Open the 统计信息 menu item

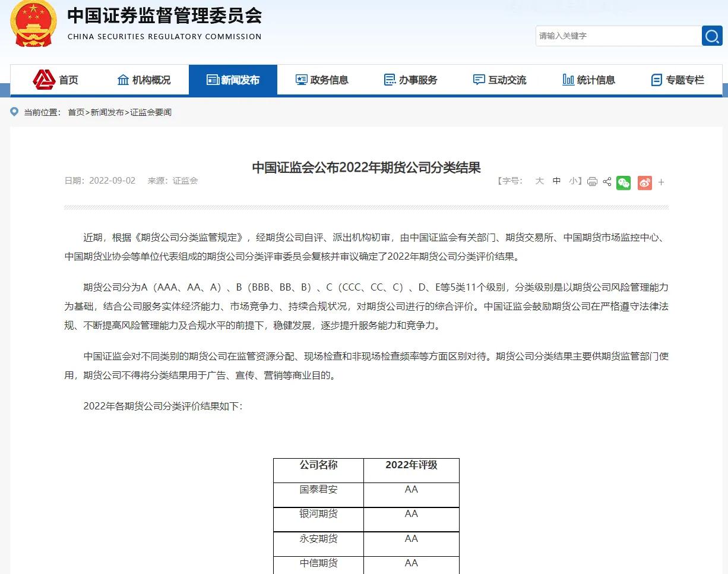[589, 79]
